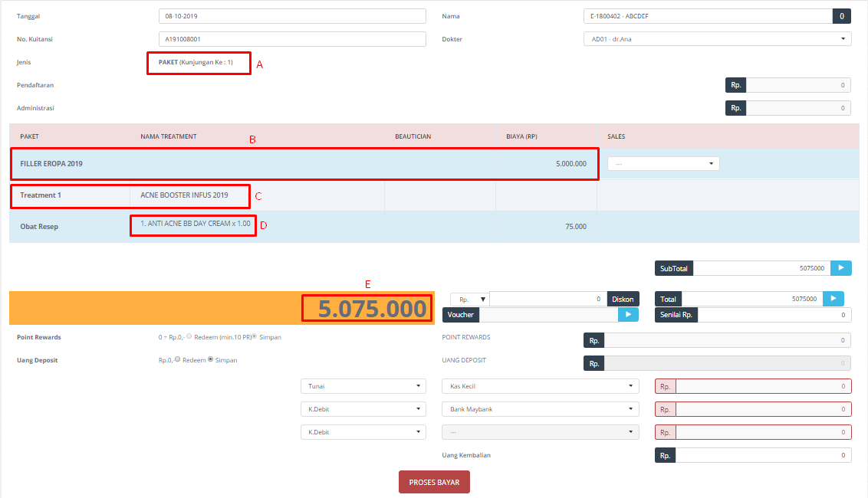Screen dimensions: 868x498
Task: Open the Dokter dropdown
Action: point(717,38)
